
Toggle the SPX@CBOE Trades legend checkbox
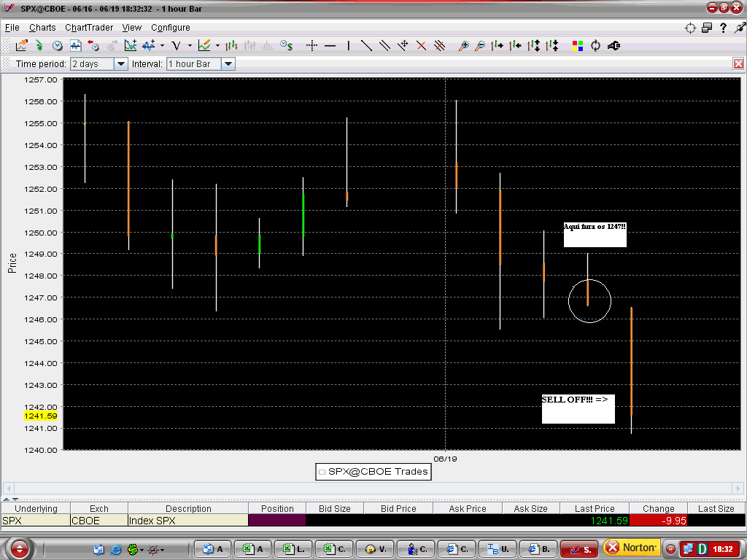pyautogui.click(x=322, y=472)
